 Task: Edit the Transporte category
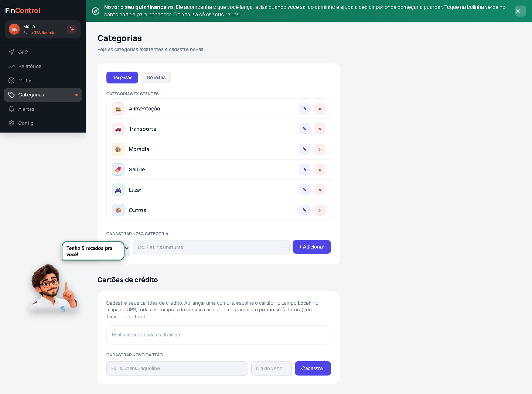(x=304, y=129)
